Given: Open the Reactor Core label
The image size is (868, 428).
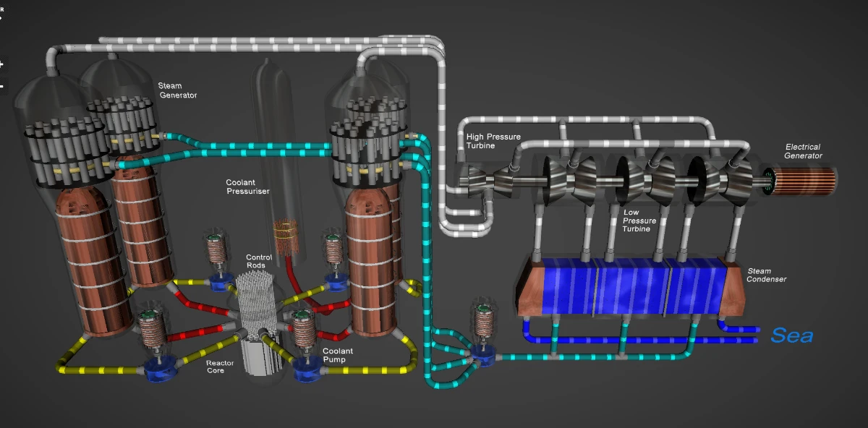Looking at the screenshot, I should pos(220,367).
